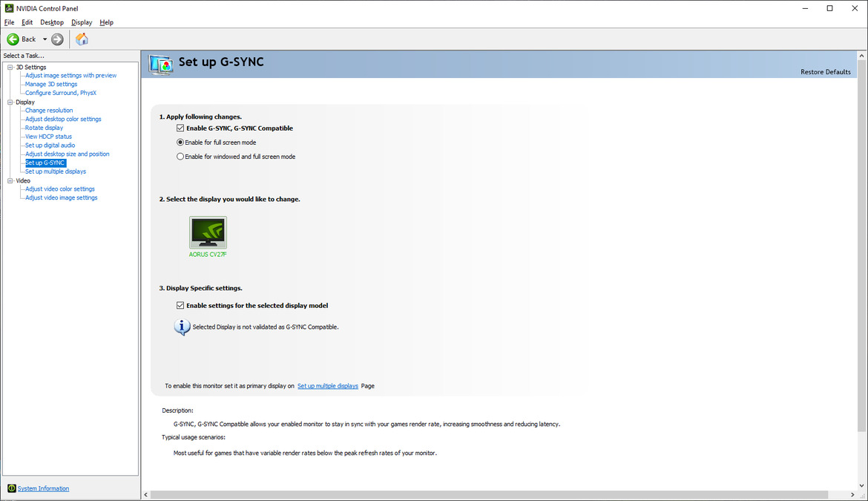Click the scroll left arrow
The height and width of the screenshot is (501, 868).
pos(146,494)
